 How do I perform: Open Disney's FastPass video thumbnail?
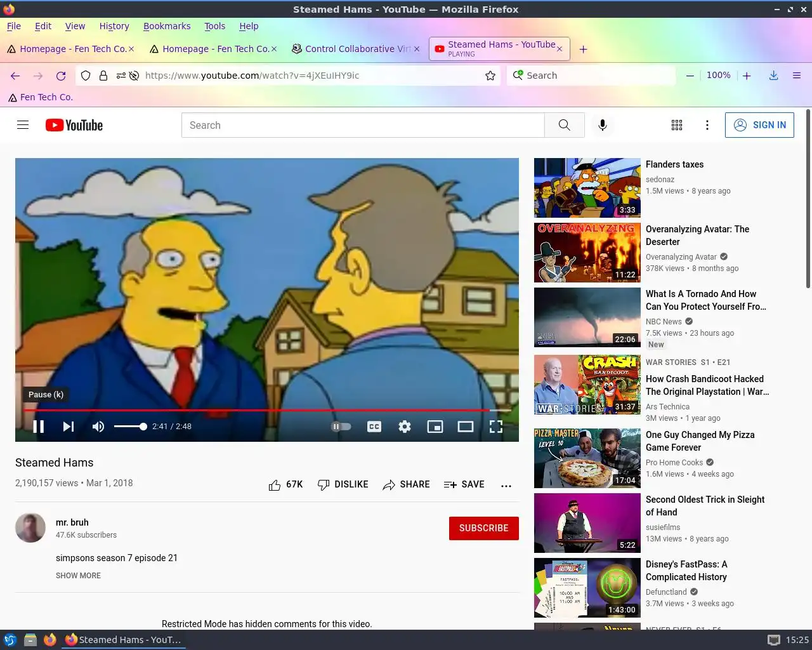[x=587, y=588]
